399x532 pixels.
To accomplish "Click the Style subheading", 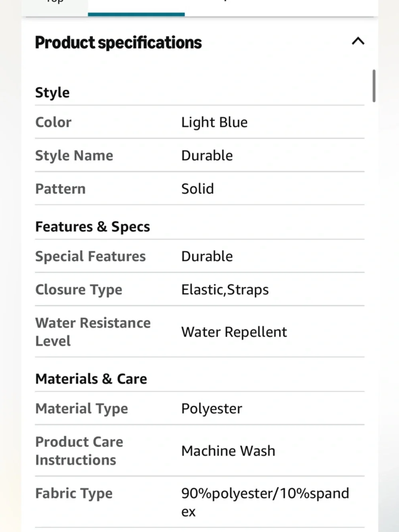I will (52, 93).
